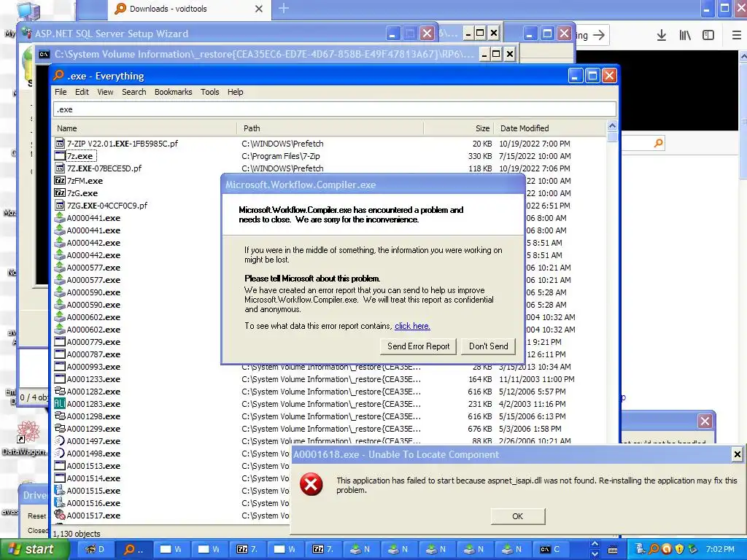Click Firefox page search magnifier icon
The height and width of the screenshot is (560, 747).
tap(659, 143)
